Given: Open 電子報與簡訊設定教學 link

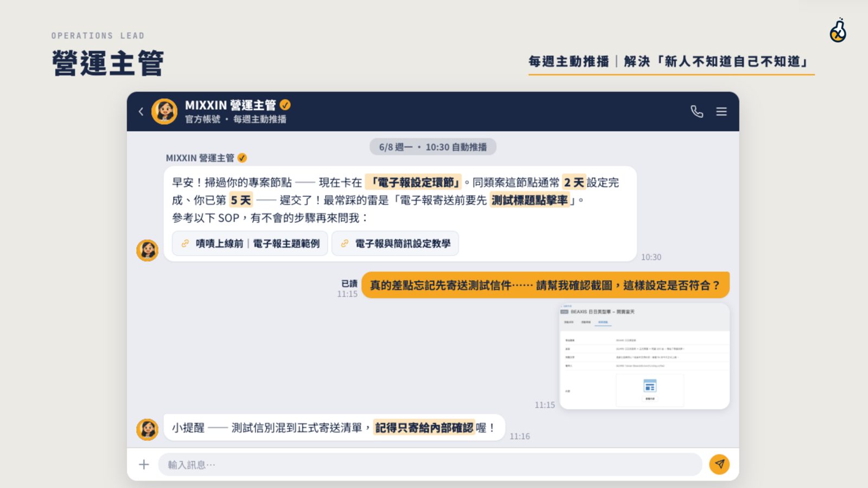Looking at the screenshot, I should [x=395, y=243].
